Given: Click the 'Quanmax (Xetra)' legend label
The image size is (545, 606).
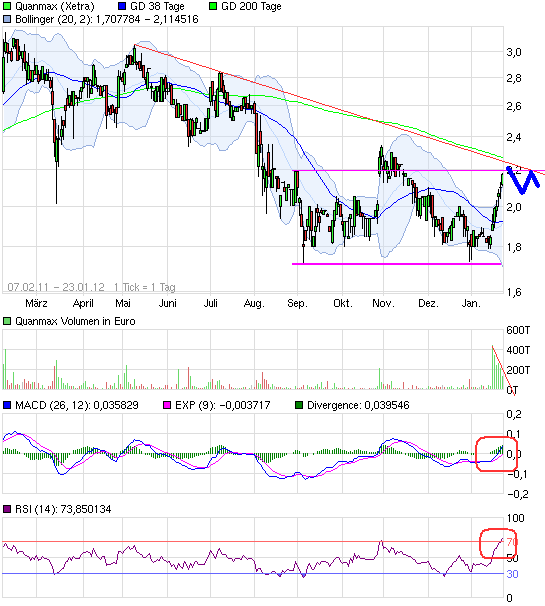Looking at the screenshot, I should 54,7.
